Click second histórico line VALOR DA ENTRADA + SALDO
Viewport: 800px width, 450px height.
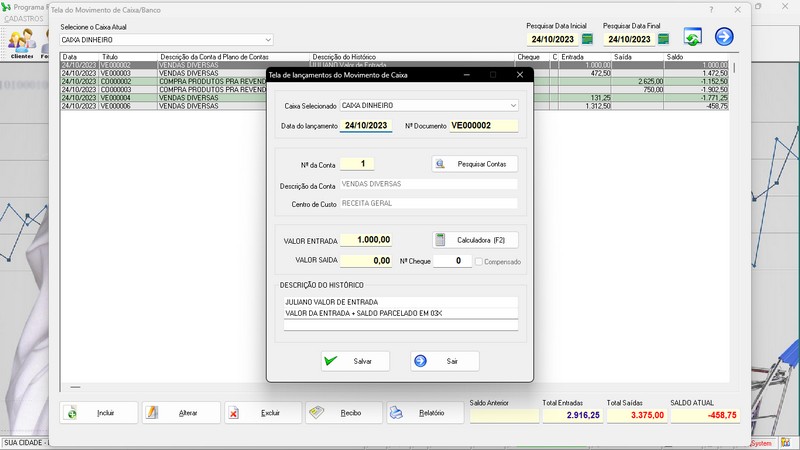tap(401, 313)
